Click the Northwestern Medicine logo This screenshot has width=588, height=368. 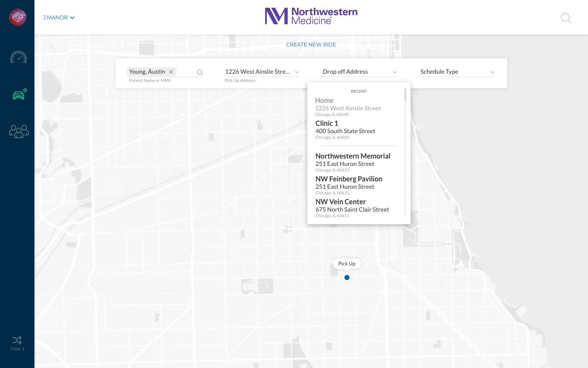[x=311, y=16]
